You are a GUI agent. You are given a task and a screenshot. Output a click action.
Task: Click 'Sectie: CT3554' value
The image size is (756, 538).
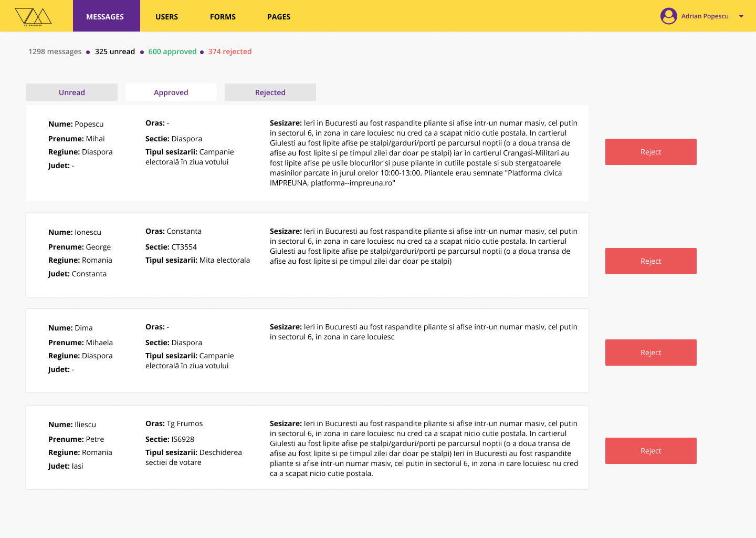(171, 247)
